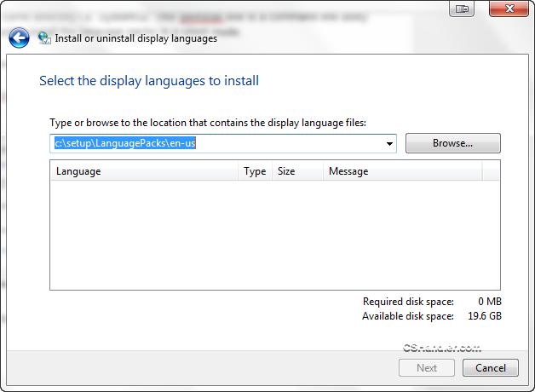535x392 pixels.
Task: Click the 'Required disk space:' label
Action: [408, 302]
